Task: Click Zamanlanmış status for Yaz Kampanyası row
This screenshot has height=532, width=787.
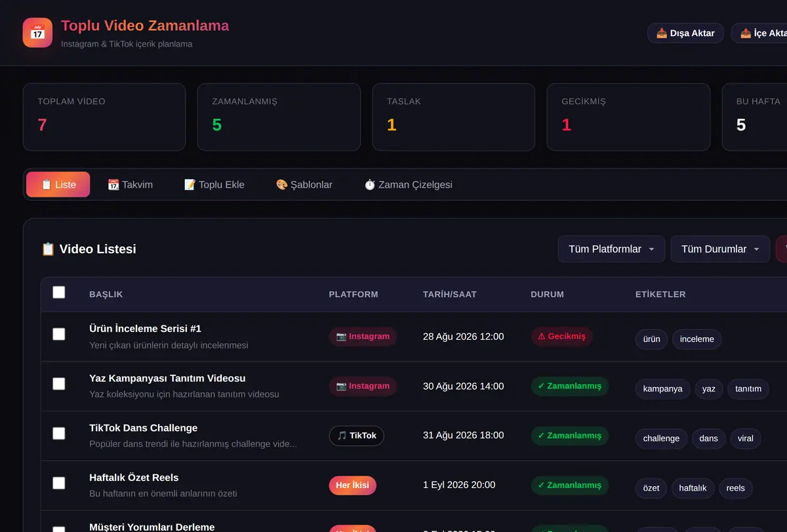Action: pyautogui.click(x=569, y=386)
